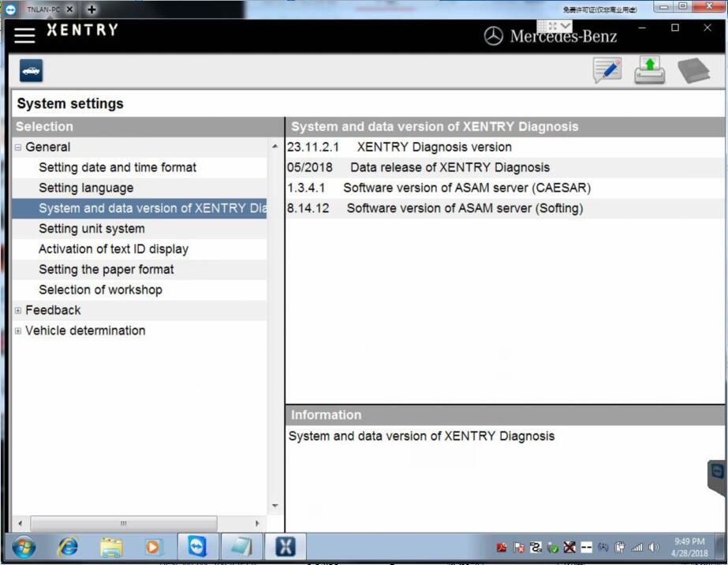Open the Windows Start button
This screenshot has height=565, width=728.
pos(24,547)
